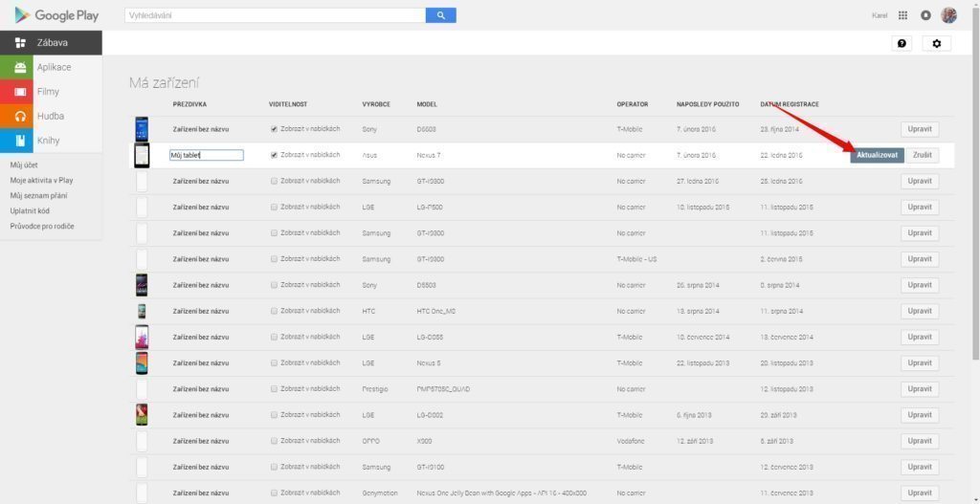Open the Hudba category

[52, 116]
